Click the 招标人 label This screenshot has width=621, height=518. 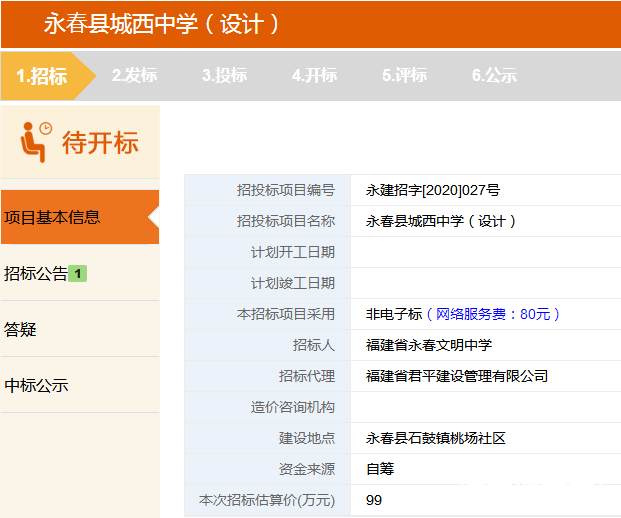pos(314,345)
